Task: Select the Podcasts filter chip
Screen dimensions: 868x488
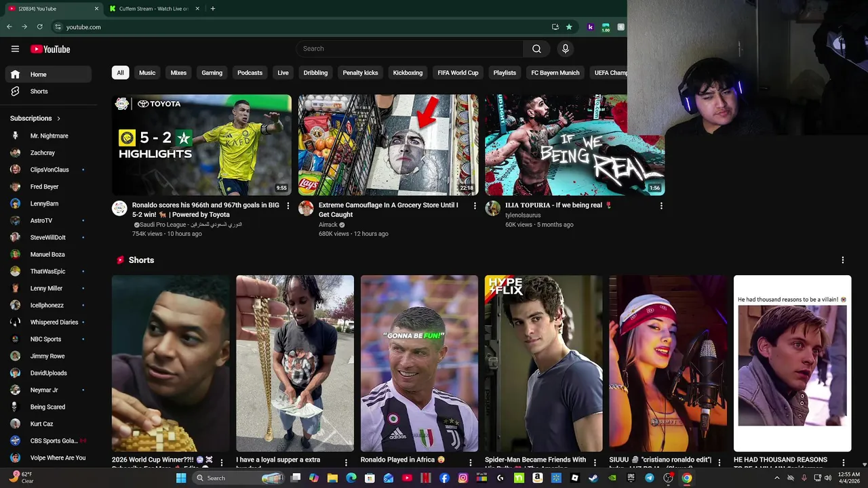Action: (250, 73)
